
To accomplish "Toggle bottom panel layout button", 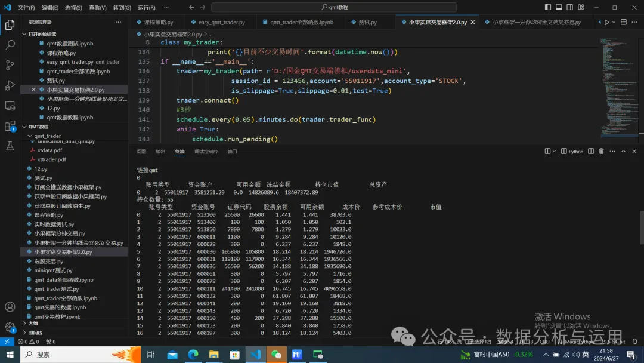I will (559, 7).
